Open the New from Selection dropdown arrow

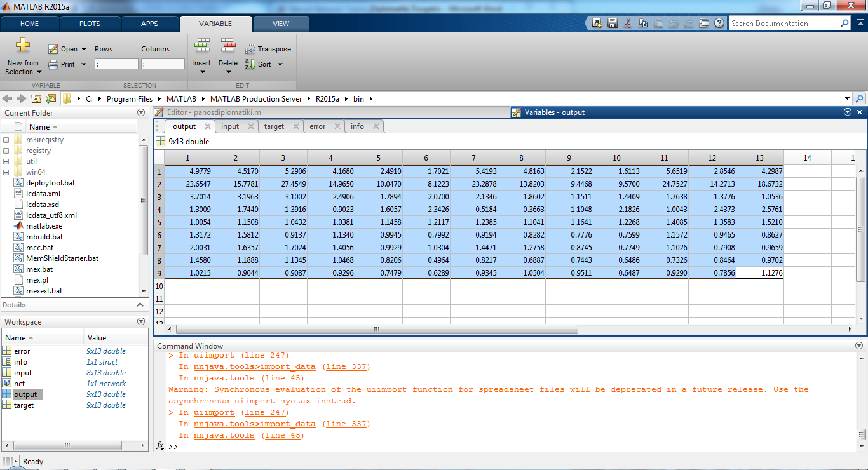pyautogui.click(x=39, y=72)
